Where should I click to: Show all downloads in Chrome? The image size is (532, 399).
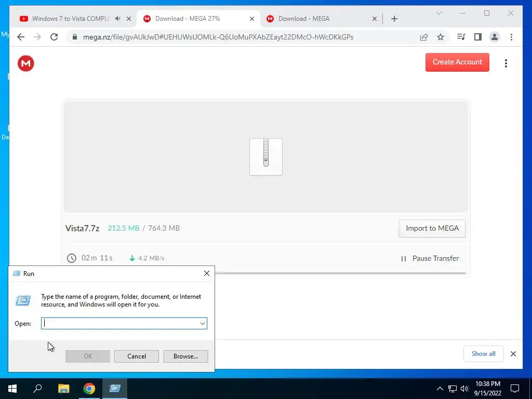[484, 354]
